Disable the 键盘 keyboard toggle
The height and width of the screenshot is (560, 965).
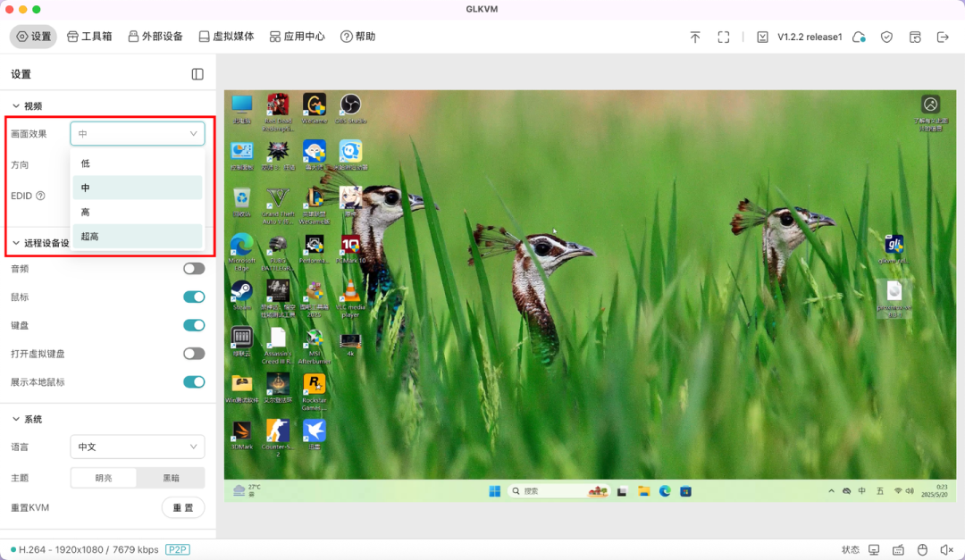pyautogui.click(x=194, y=325)
